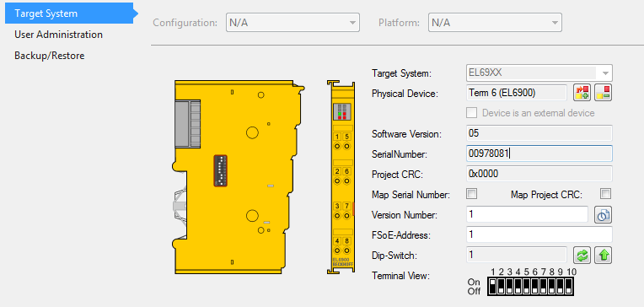Click the green upload arrow Dip-Switch icon

tap(603, 256)
